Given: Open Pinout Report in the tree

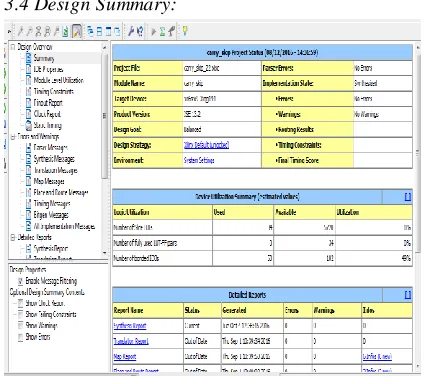Looking at the screenshot, I should pyautogui.click(x=48, y=103).
